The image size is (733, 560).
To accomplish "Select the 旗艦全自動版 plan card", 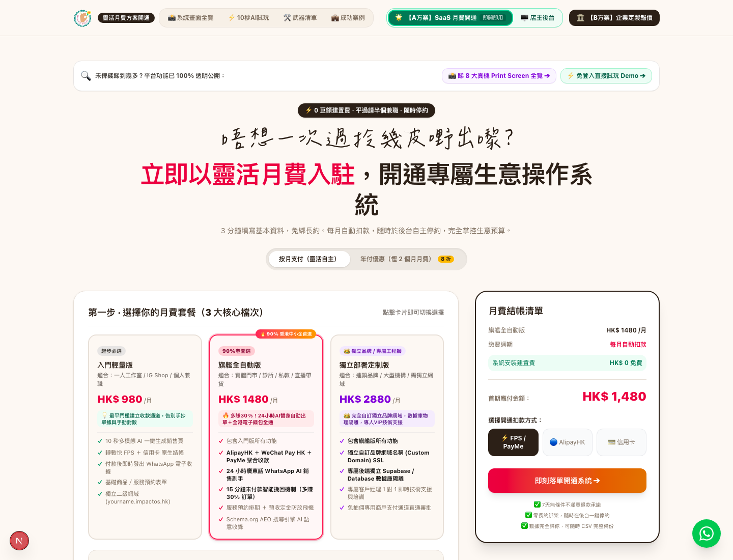I will pyautogui.click(x=266, y=437).
